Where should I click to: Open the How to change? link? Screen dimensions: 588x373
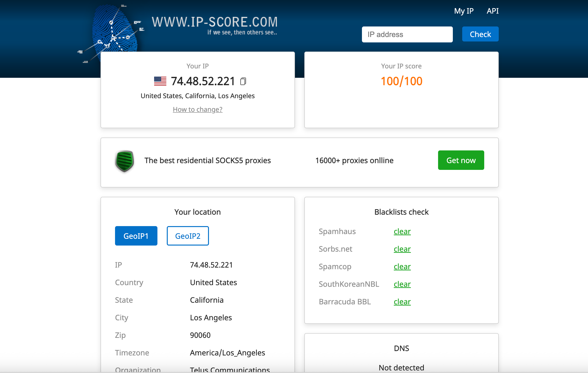197,109
